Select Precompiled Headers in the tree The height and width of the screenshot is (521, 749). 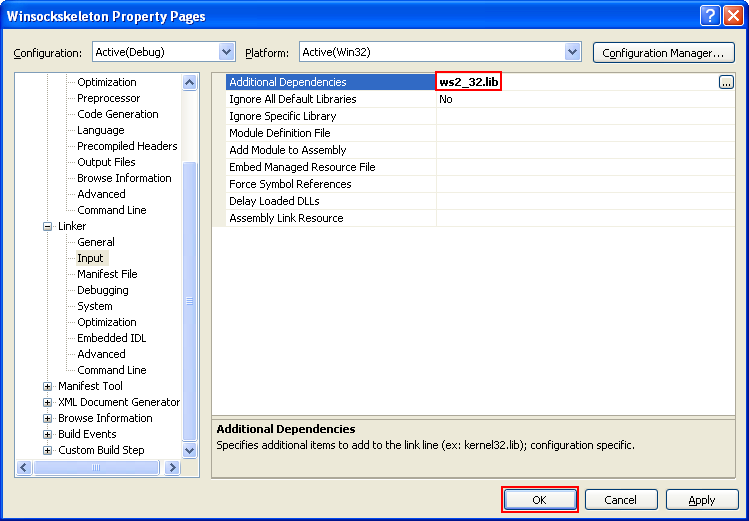click(x=128, y=146)
